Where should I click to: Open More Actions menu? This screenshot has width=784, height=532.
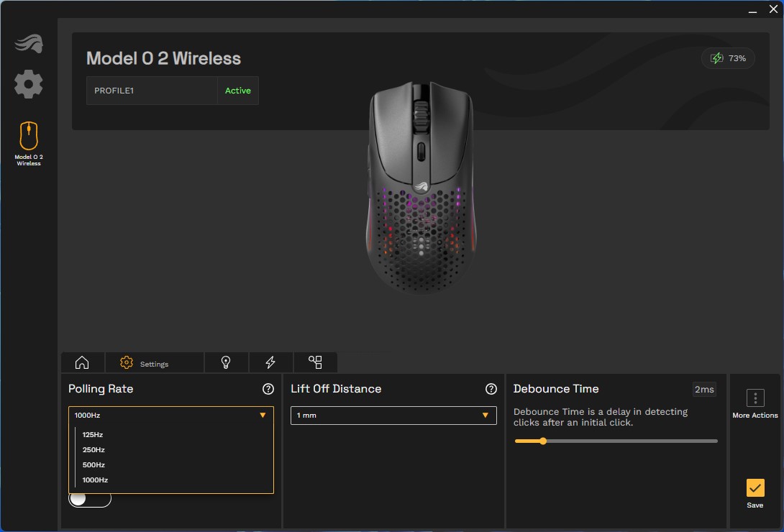click(x=755, y=398)
